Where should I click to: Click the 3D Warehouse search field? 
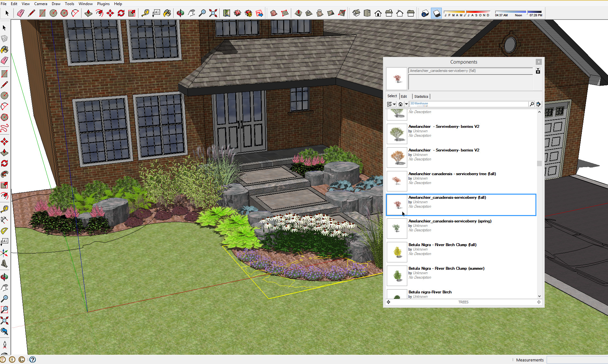(x=469, y=104)
